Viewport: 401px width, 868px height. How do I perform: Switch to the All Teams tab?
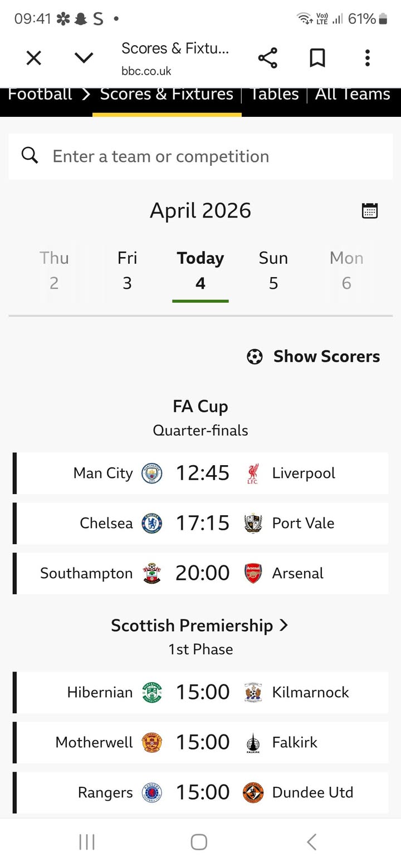click(x=353, y=95)
